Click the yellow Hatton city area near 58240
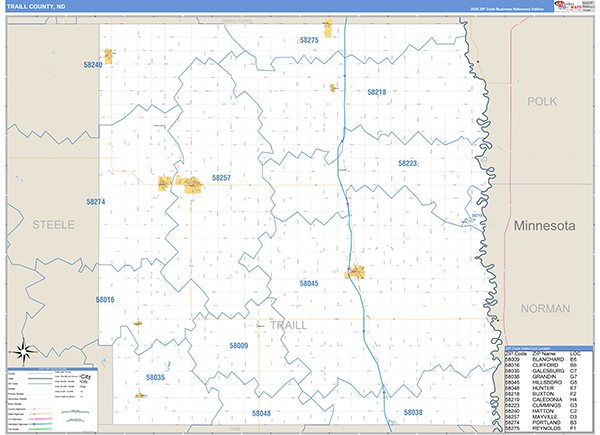This screenshot has height=435, width=600. [108, 56]
